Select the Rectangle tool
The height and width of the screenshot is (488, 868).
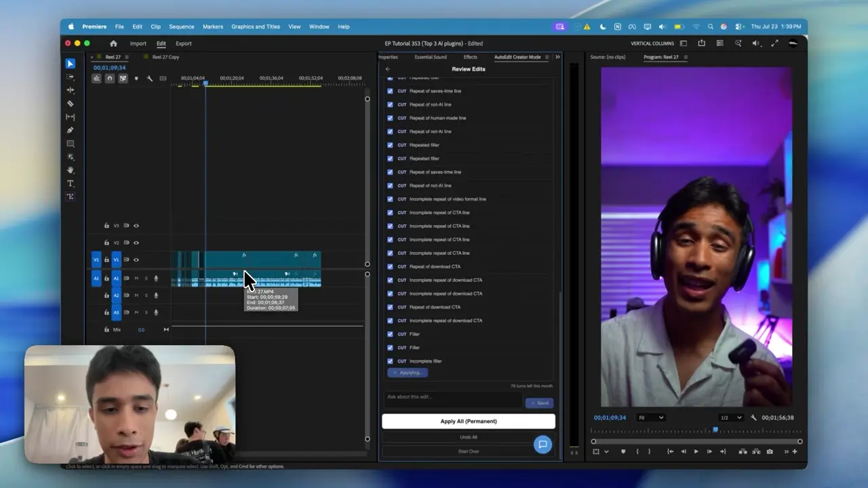click(x=71, y=144)
